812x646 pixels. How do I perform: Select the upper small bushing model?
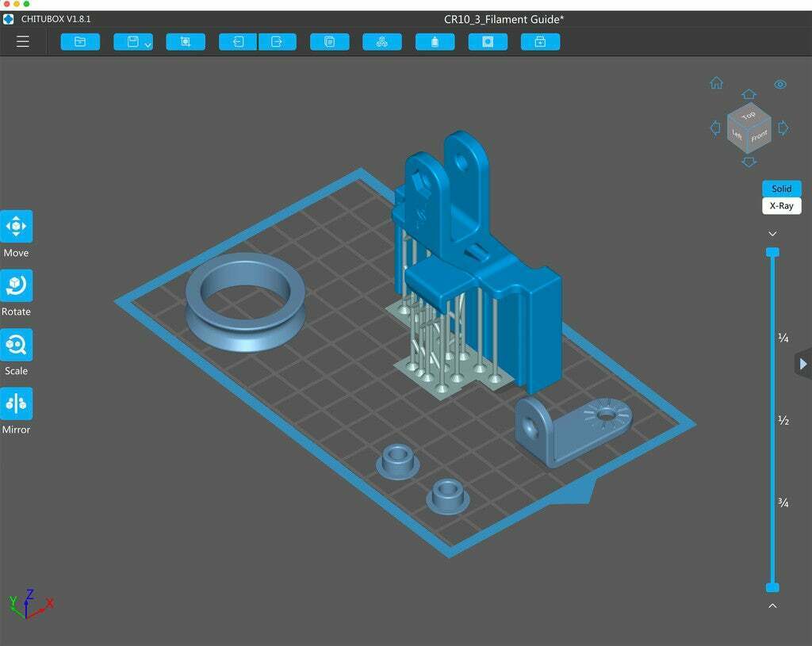tap(398, 461)
